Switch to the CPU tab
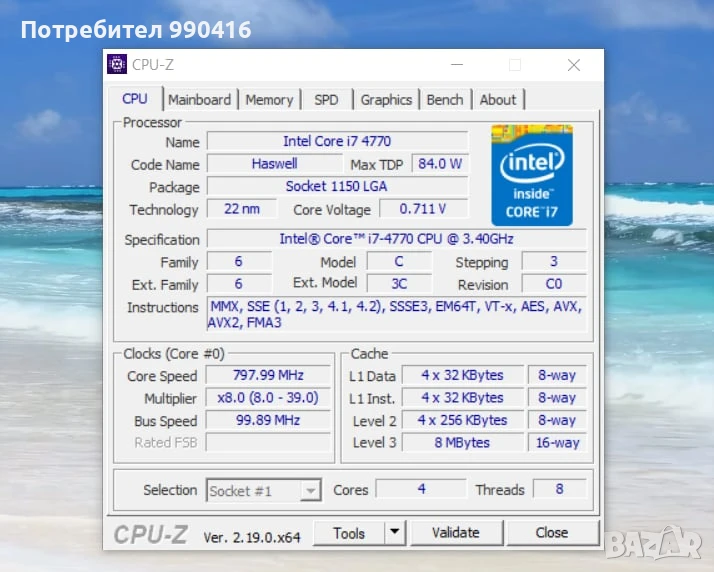 (135, 99)
